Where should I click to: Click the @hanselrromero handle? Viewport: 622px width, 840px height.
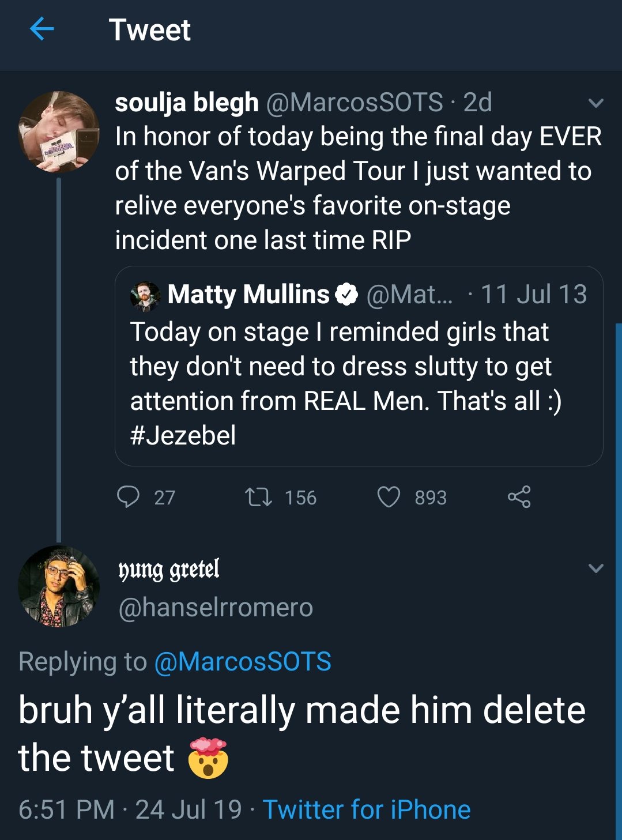(x=216, y=607)
